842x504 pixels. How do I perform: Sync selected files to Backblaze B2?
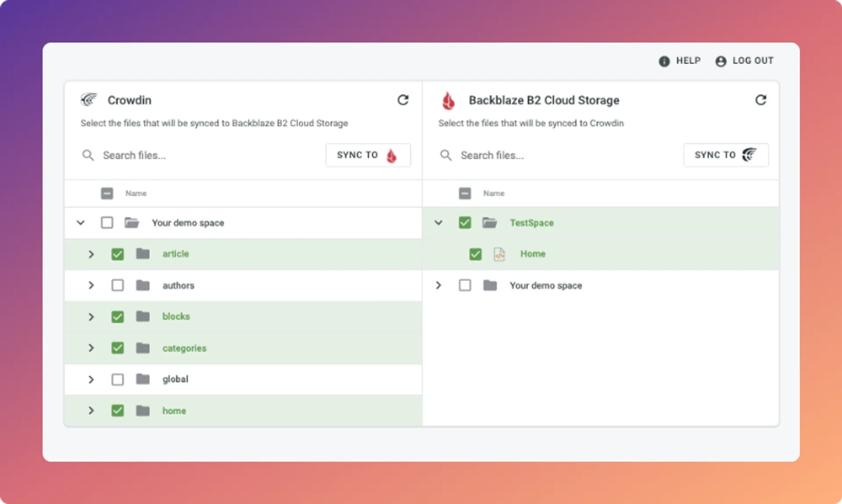click(368, 155)
